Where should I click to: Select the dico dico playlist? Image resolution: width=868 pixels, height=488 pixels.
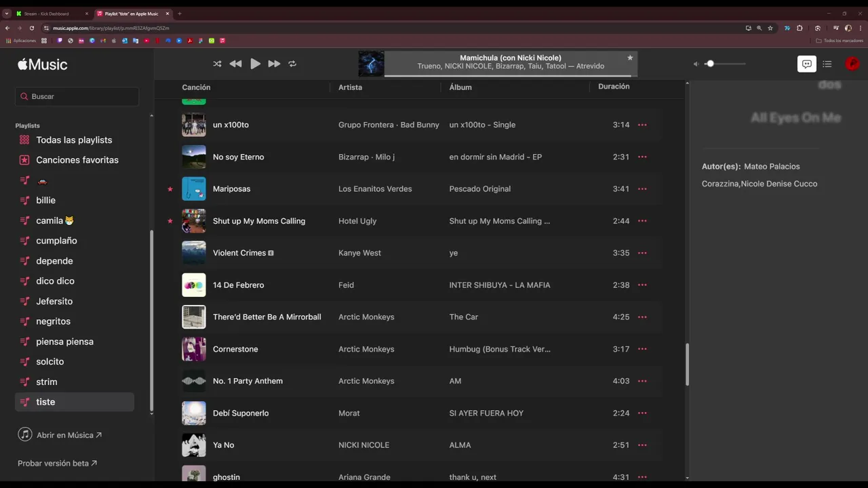click(74, 281)
